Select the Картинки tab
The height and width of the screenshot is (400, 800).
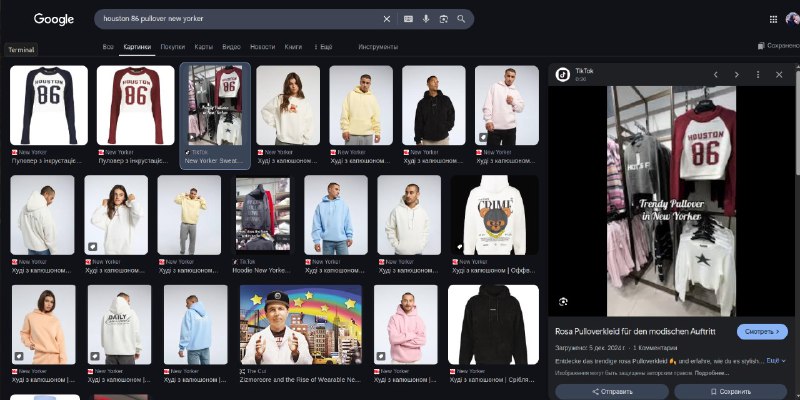click(x=137, y=46)
